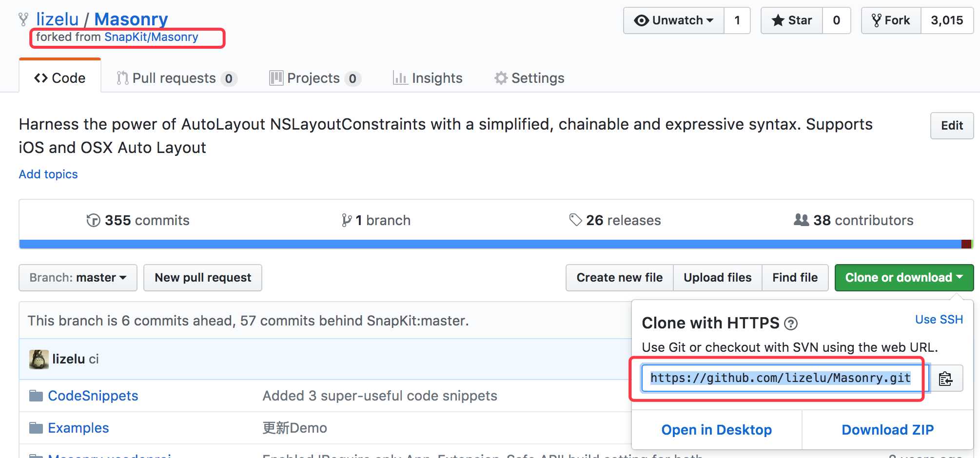Click the fork icon beside lizelu
Viewport: 980px width, 458px height.
[x=23, y=19]
